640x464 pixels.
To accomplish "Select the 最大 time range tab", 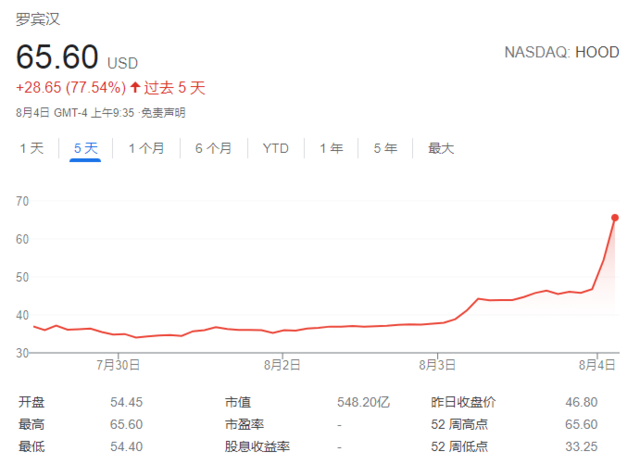I will point(441,148).
